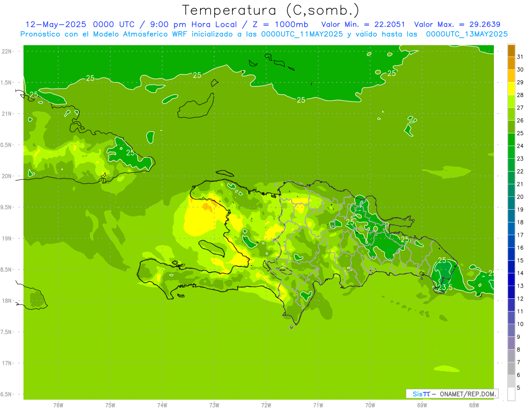532x411 pixels.
Task: Click the yellow swatch between 28 and 29
Action: [511, 89]
